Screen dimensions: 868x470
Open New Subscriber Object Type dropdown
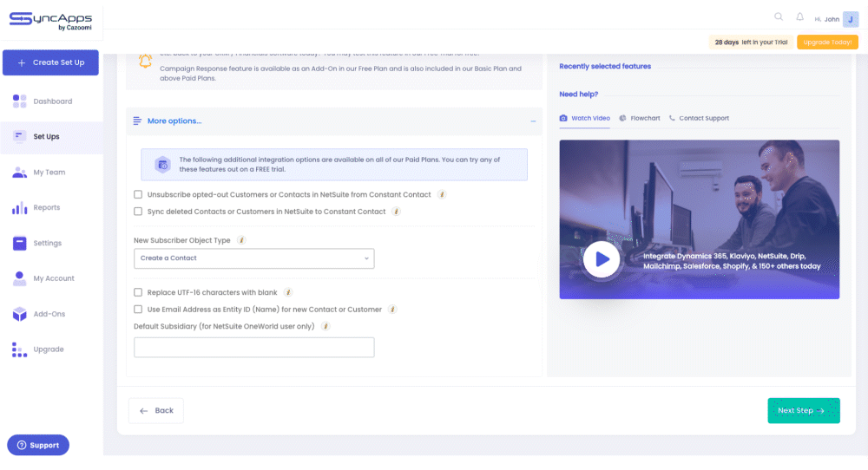pyautogui.click(x=254, y=258)
